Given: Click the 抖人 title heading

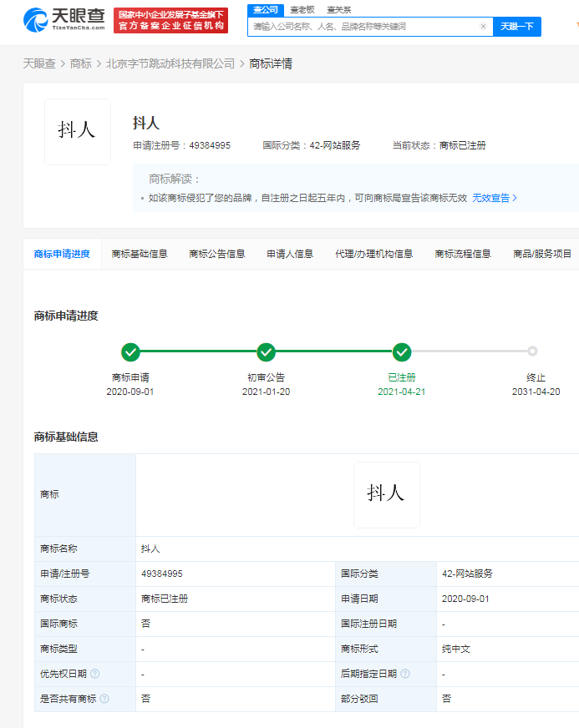Looking at the screenshot, I should pos(146,123).
